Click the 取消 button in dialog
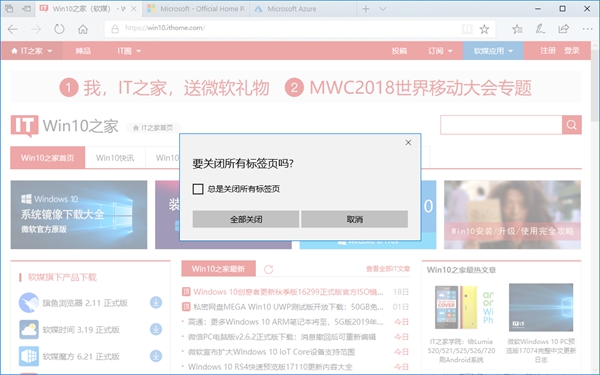The height and width of the screenshot is (375, 600). pyautogui.click(x=354, y=219)
